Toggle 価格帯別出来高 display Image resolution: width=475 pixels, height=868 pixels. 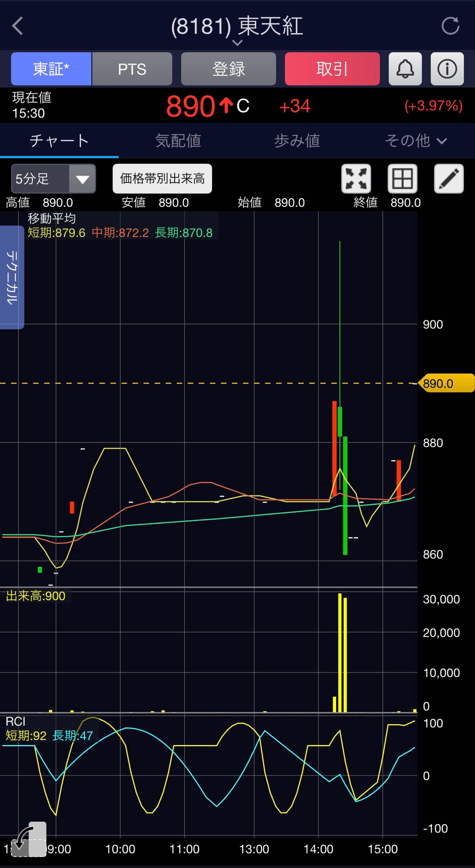click(x=162, y=179)
